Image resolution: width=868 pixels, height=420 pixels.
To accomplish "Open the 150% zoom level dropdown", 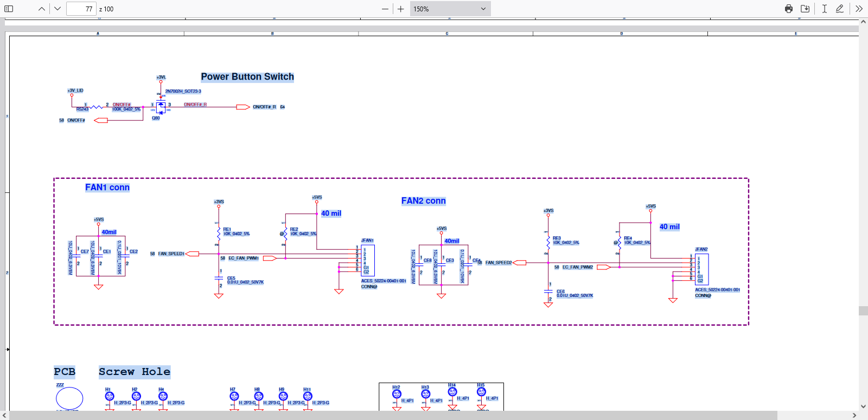I will pos(450,9).
